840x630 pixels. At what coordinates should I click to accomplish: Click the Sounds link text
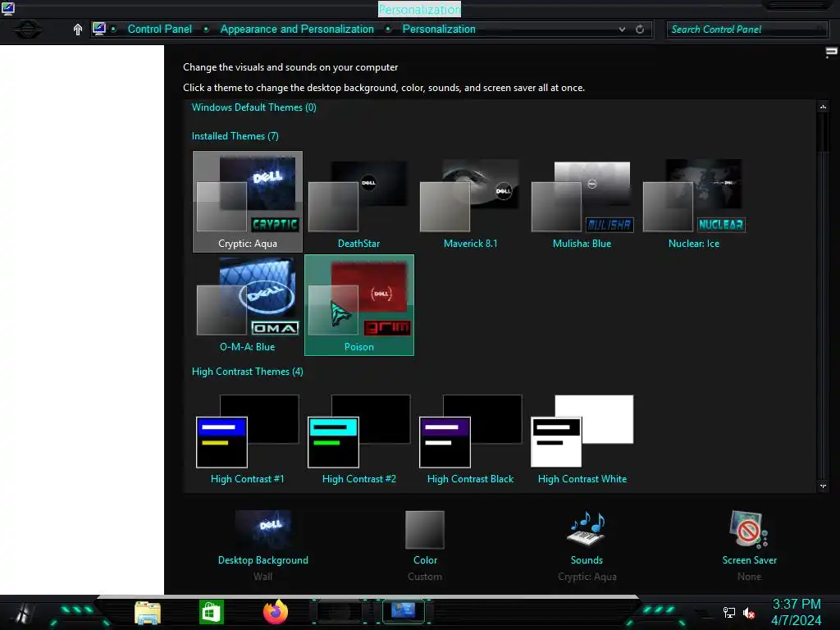587,559
